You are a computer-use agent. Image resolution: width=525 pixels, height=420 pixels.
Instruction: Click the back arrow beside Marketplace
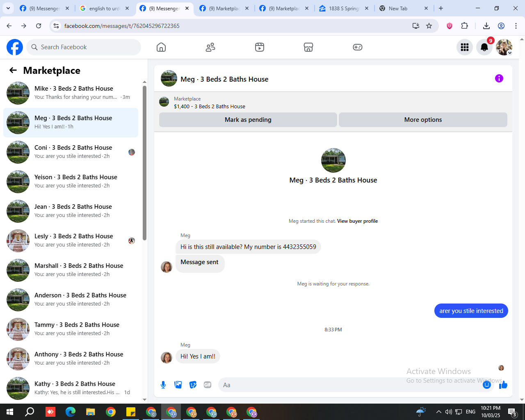(x=13, y=70)
